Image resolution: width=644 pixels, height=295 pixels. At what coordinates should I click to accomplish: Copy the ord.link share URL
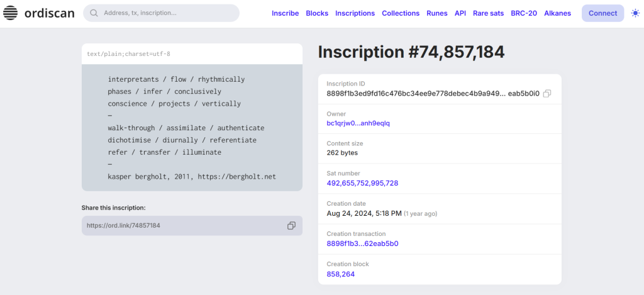pos(291,226)
